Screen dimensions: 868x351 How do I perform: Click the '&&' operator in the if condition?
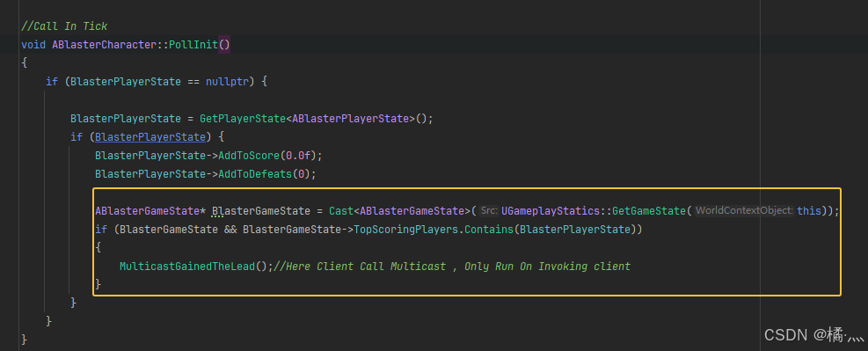click(x=230, y=230)
